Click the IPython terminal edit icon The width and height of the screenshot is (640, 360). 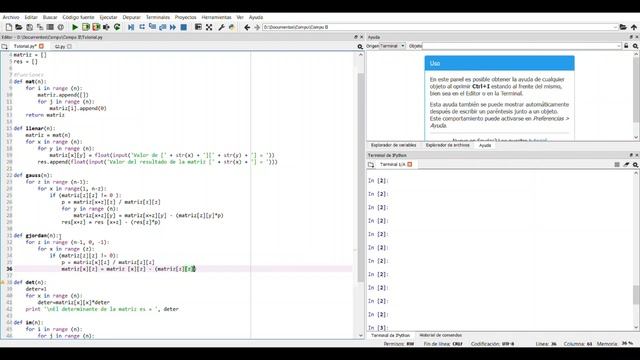(x=626, y=164)
